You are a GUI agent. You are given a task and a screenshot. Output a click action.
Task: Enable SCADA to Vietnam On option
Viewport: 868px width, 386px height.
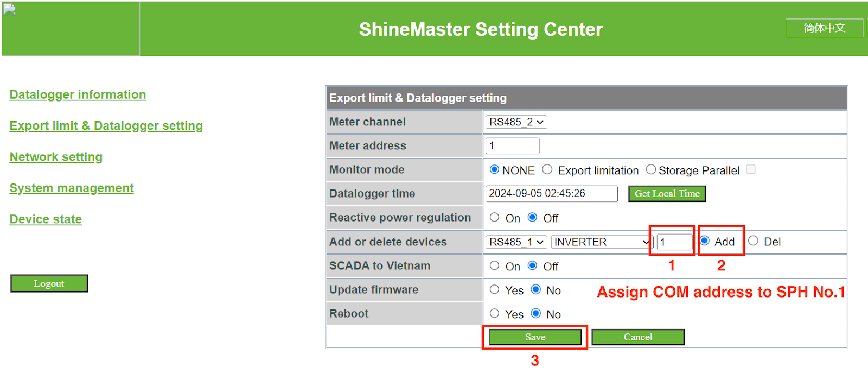[x=494, y=265]
